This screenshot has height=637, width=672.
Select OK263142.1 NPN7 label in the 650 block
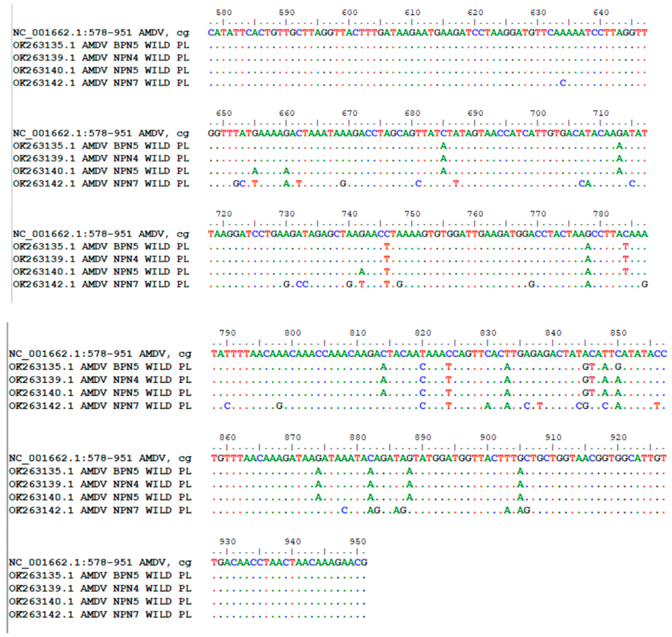(x=101, y=184)
